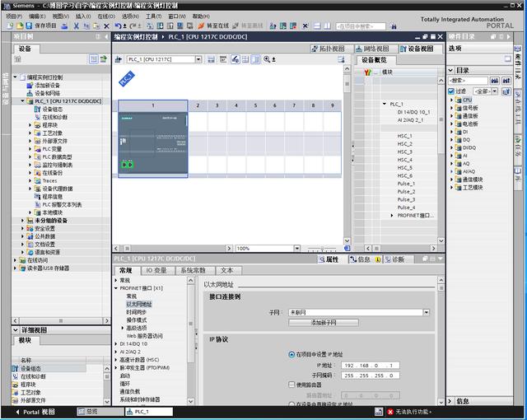Select 时间同步 in properties navigation
This screenshot has height=420, width=527.
(x=136, y=312)
